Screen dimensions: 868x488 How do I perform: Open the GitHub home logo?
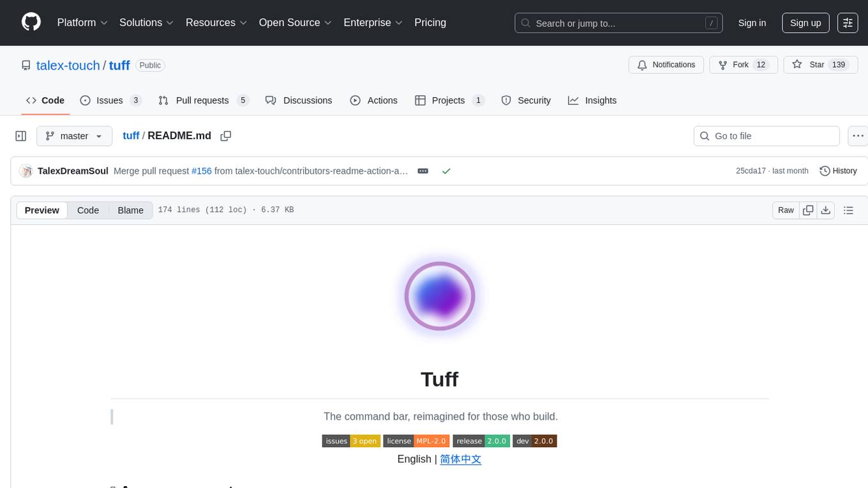31,22
